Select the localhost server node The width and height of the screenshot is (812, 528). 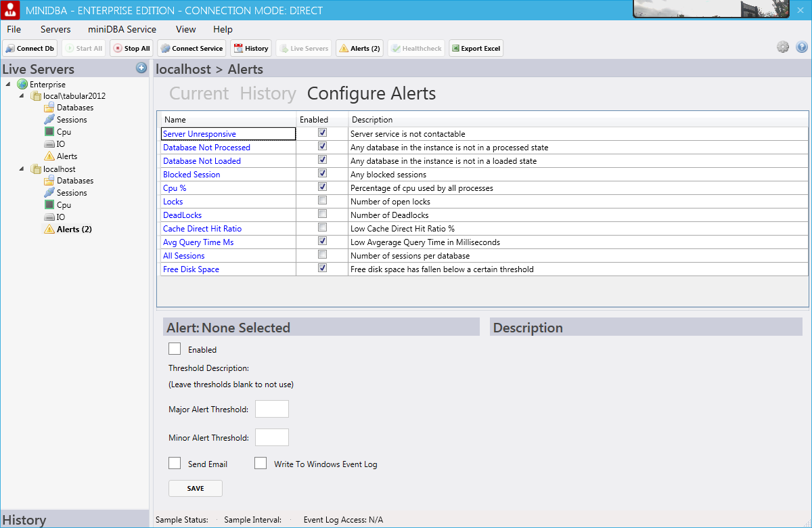click(x=53, y=169)
